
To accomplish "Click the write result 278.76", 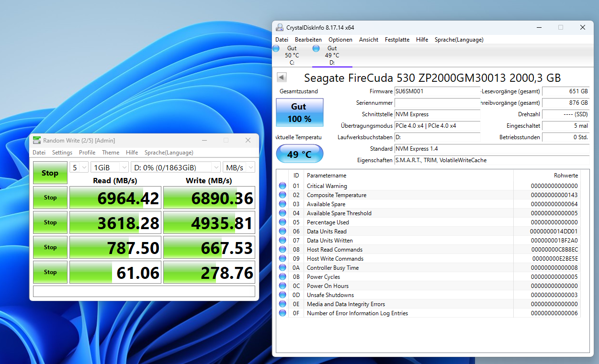I will click(x=209, y=273).
